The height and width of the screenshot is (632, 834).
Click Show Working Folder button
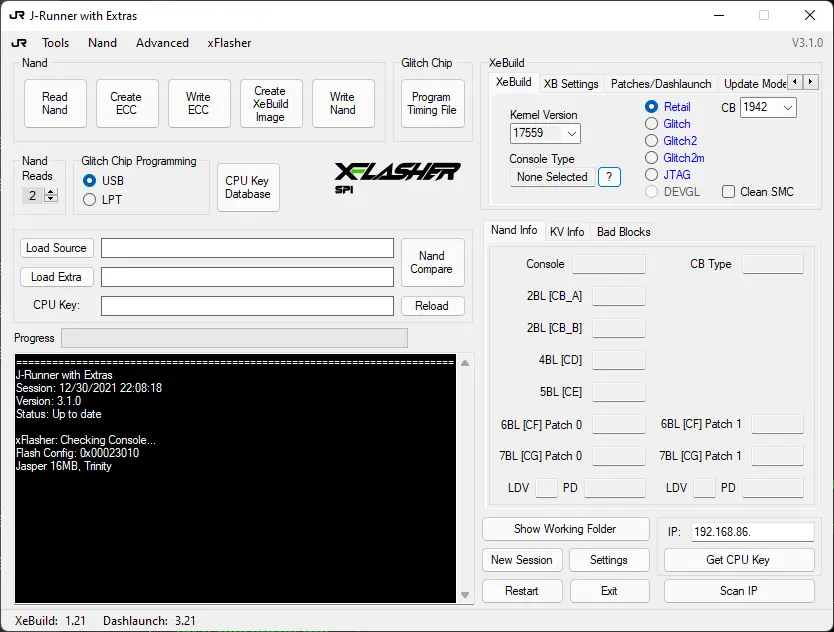tap(565, 529)
